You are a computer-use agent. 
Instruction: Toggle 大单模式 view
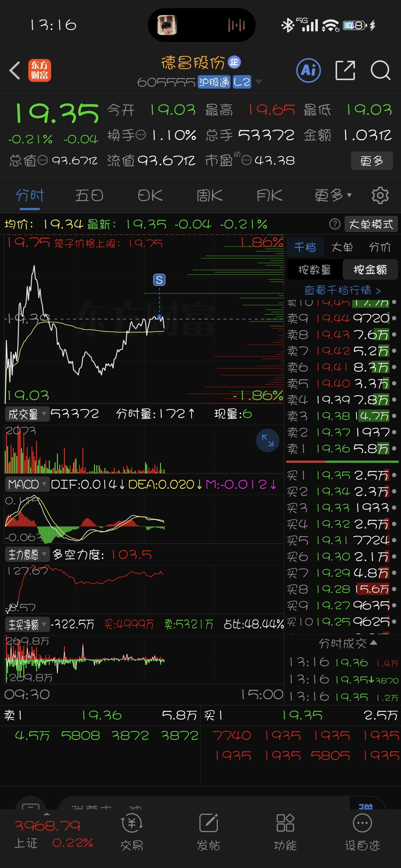[x=371, y=224]
